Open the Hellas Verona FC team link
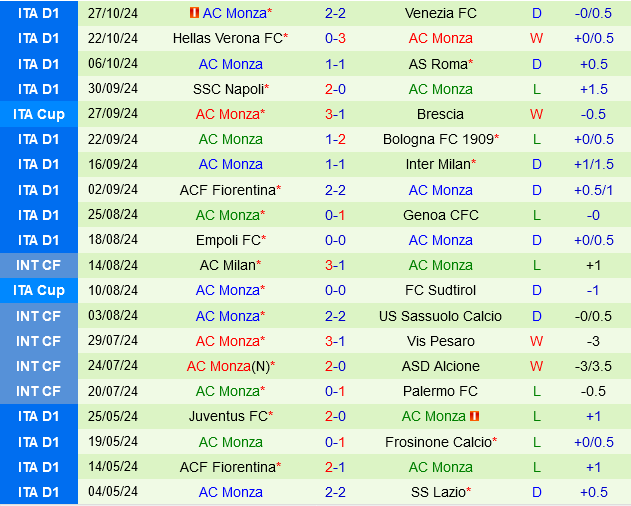 click(228, 38)
